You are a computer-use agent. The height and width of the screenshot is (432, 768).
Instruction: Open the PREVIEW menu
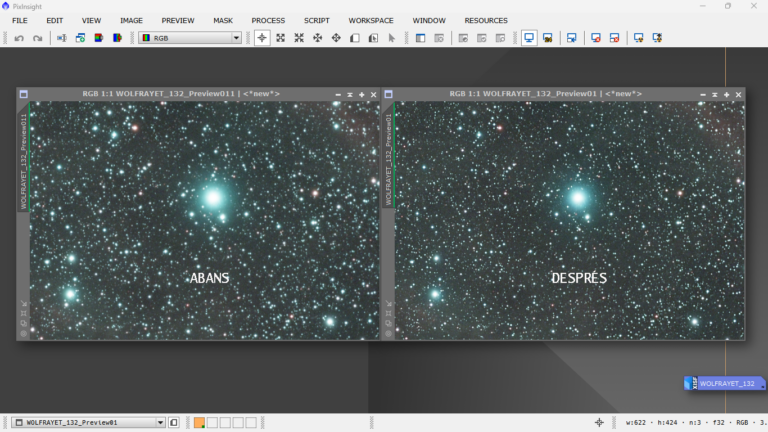click(178, 21)
